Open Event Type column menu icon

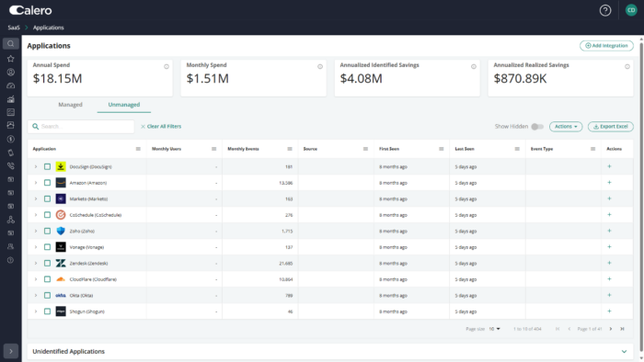(x=592, y=149)
